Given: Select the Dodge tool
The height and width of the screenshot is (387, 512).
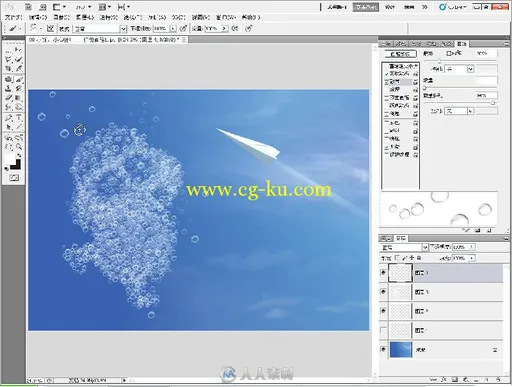Looking at the screenshot, I should (x=18, y=107).
